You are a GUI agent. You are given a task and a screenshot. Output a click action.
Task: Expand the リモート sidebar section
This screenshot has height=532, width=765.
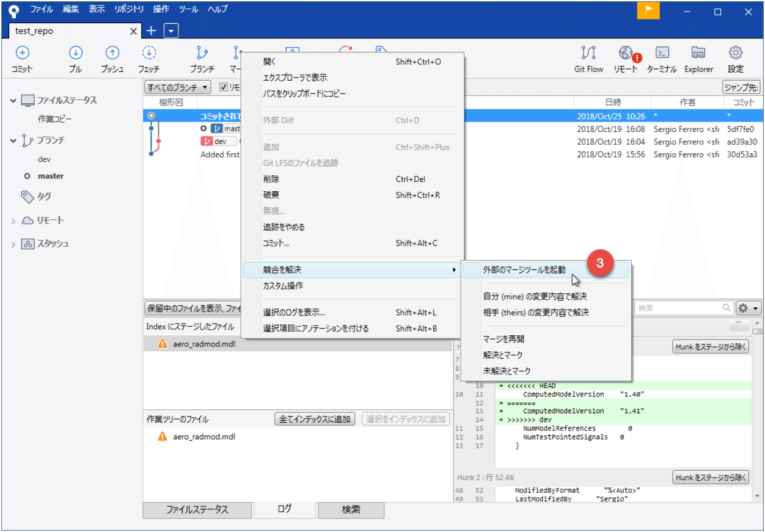[x=13, y=220]
